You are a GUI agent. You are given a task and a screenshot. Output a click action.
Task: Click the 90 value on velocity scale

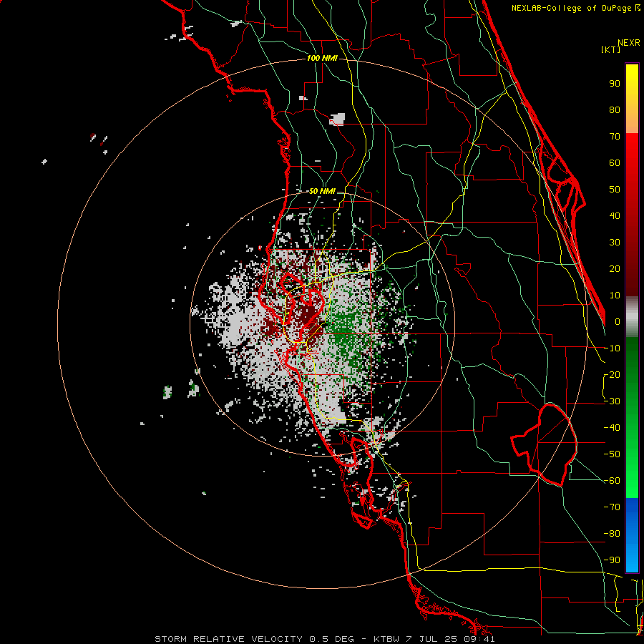pyautogui.click(x=615, y=84)
